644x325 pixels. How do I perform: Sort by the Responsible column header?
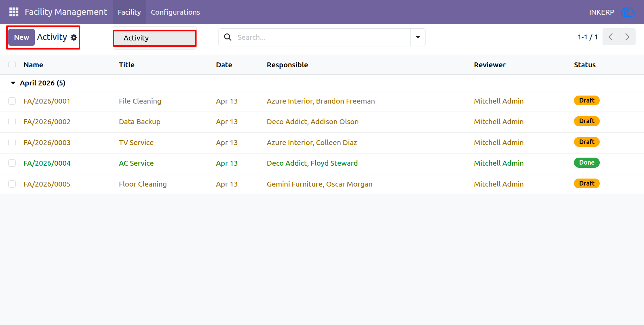click(x=287, y=65)
